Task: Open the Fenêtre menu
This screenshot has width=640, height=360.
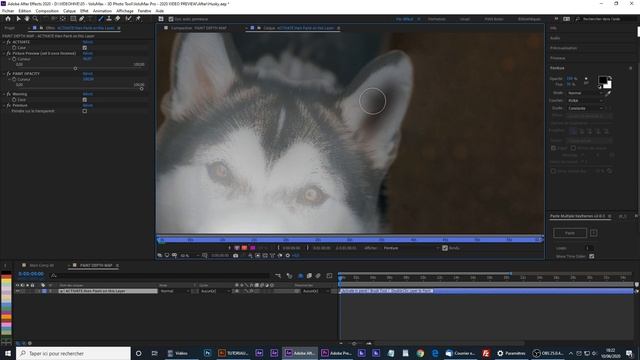Action: (144, 11)
